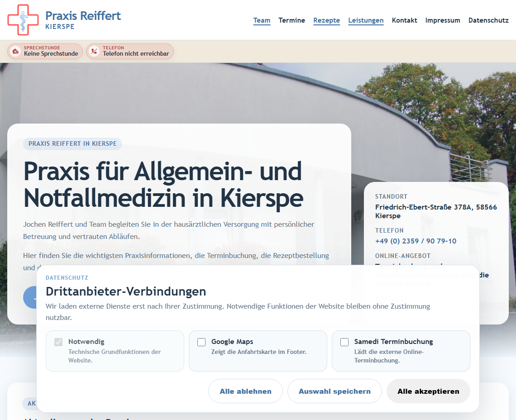This screenshot has width=516, height=420.
Task: Click the 'Jochen Reiffert und Team' paragraph
Action: (x=168, y=230)
